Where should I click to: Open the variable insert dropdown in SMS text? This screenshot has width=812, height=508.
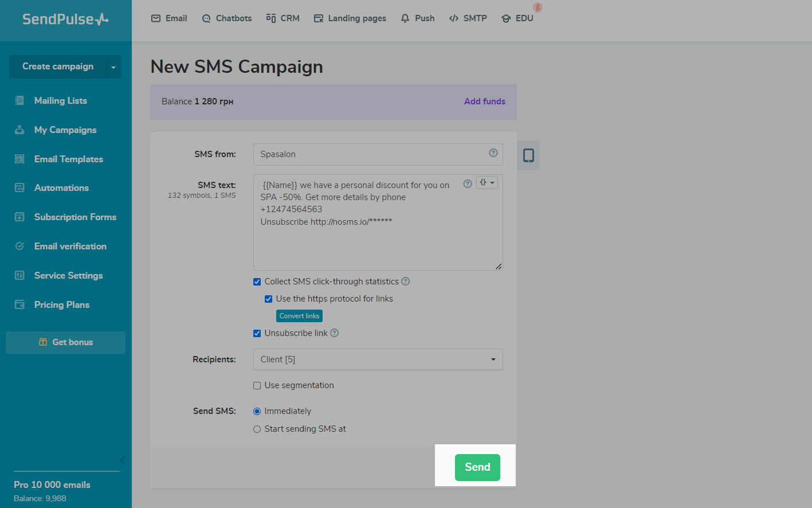[487, 182]
